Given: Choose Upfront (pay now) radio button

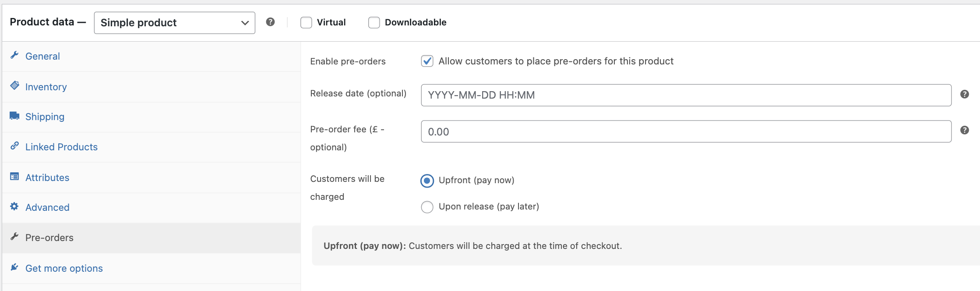Looking at the screenshot, I should [427, 181].
